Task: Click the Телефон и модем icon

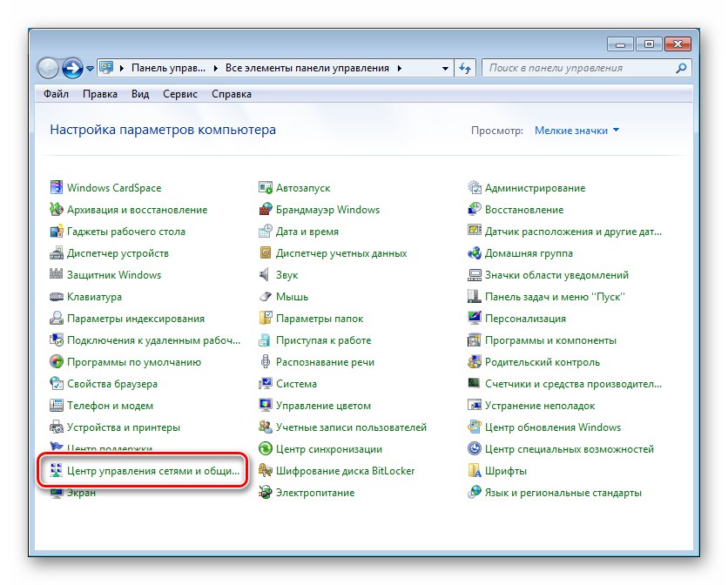Action: pos(57,406)
